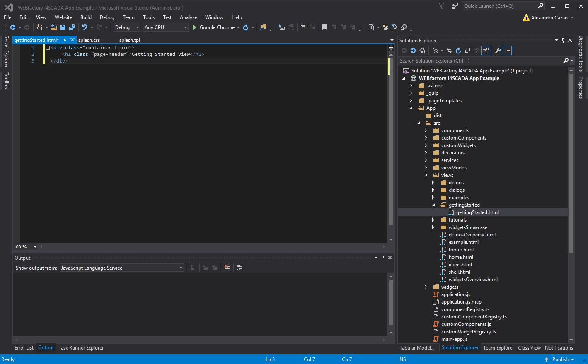Click the Solution Explorer Home icon

tap(422, 51)
